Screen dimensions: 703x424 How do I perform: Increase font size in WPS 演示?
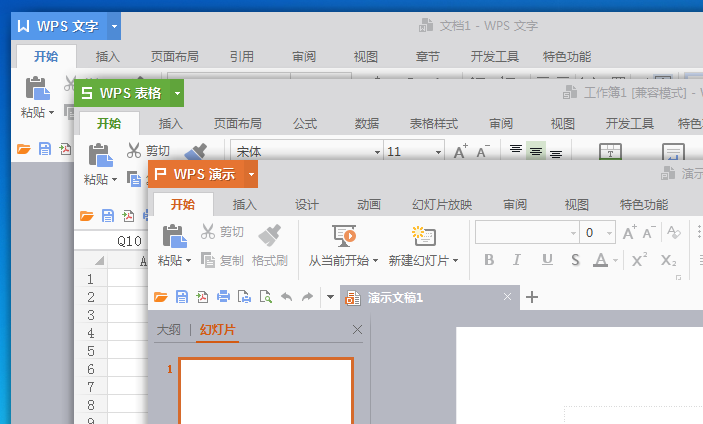pos(629,232)
